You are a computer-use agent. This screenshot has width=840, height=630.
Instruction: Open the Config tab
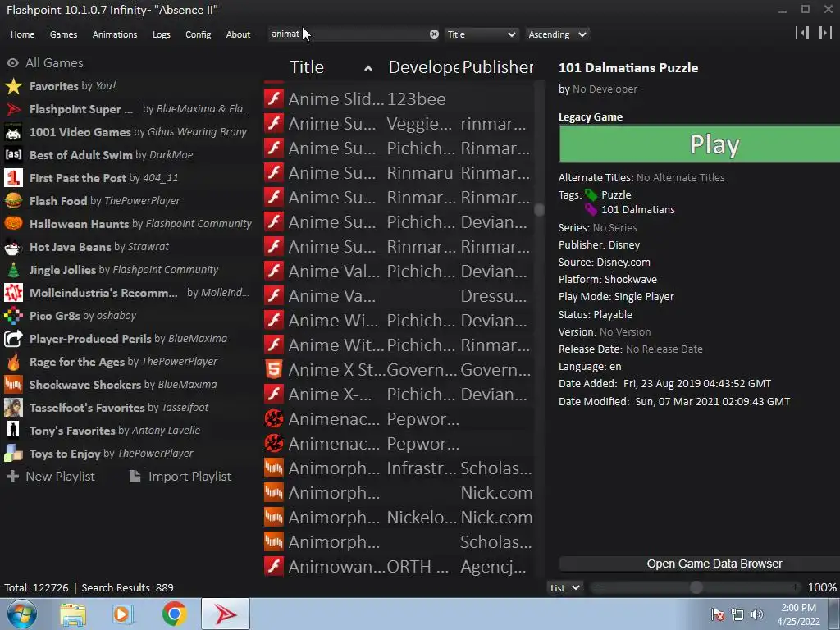[x=199, y=34]
